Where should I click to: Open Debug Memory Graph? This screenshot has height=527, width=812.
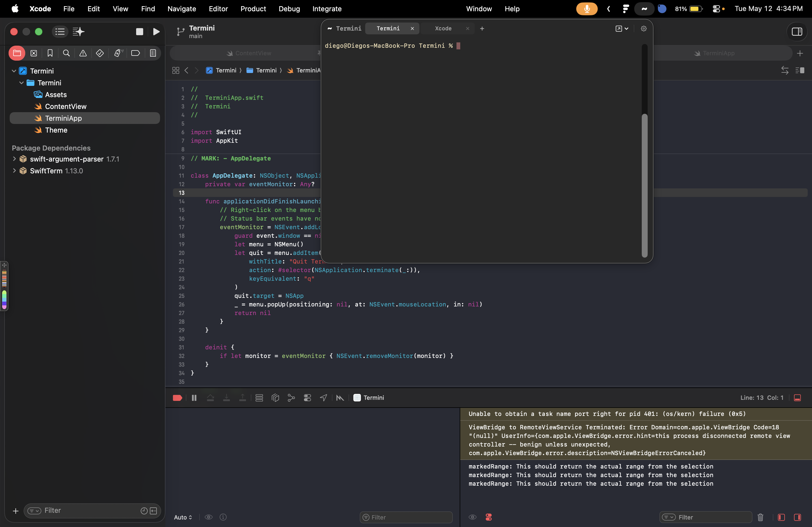click(x=291, y=398)
